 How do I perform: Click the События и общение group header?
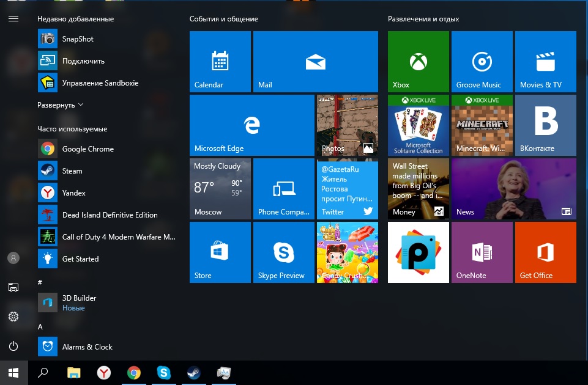point(224,19)
